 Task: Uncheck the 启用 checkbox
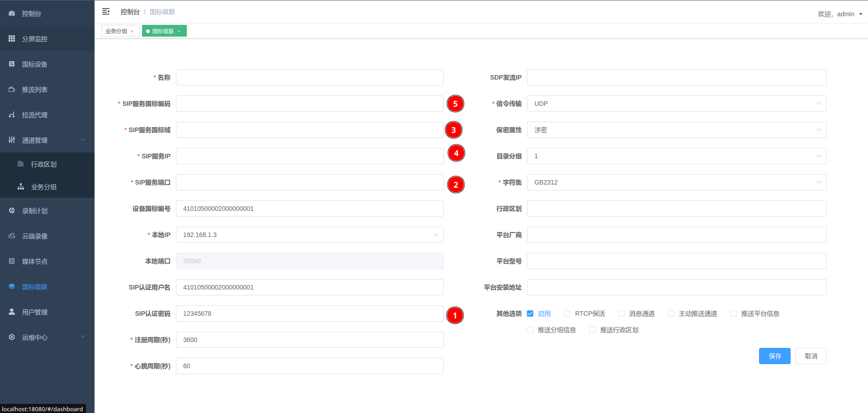(530, 313)
